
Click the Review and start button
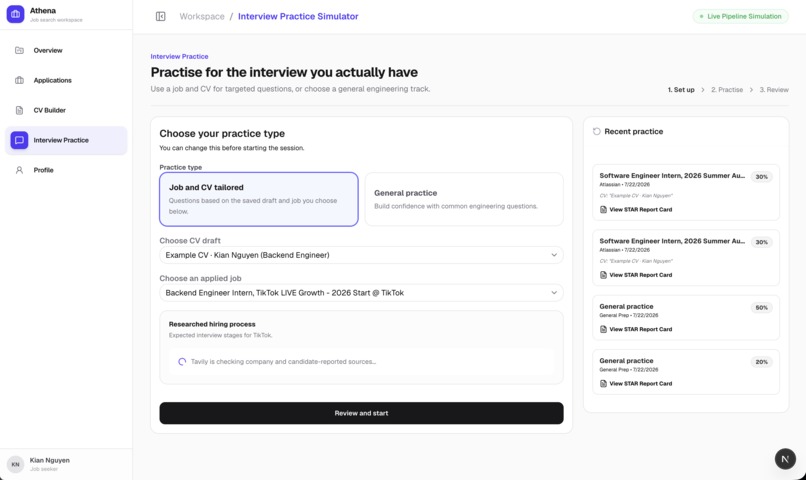(361, 413)
